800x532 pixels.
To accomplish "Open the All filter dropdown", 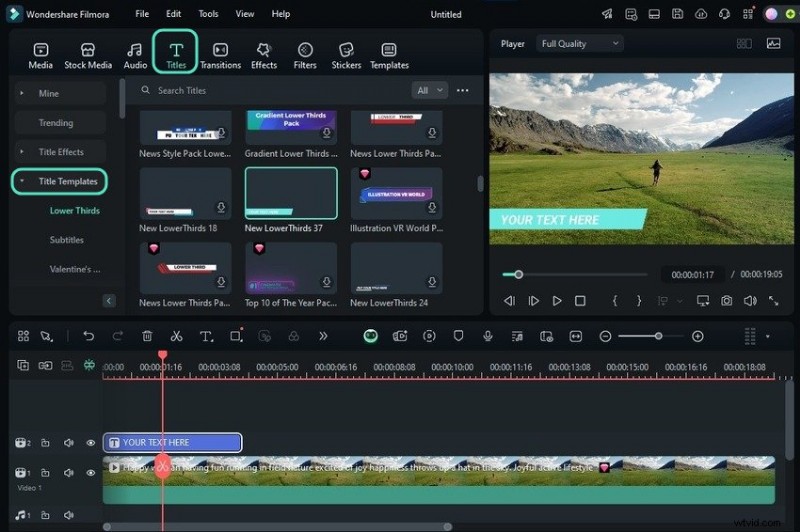I will 429,90.
